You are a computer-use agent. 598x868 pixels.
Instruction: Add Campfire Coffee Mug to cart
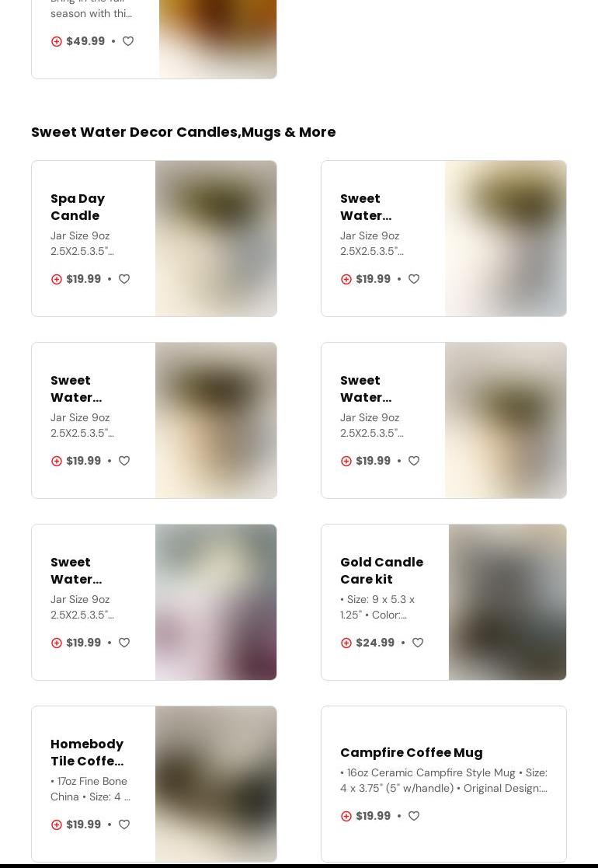(x=346, y=816)
